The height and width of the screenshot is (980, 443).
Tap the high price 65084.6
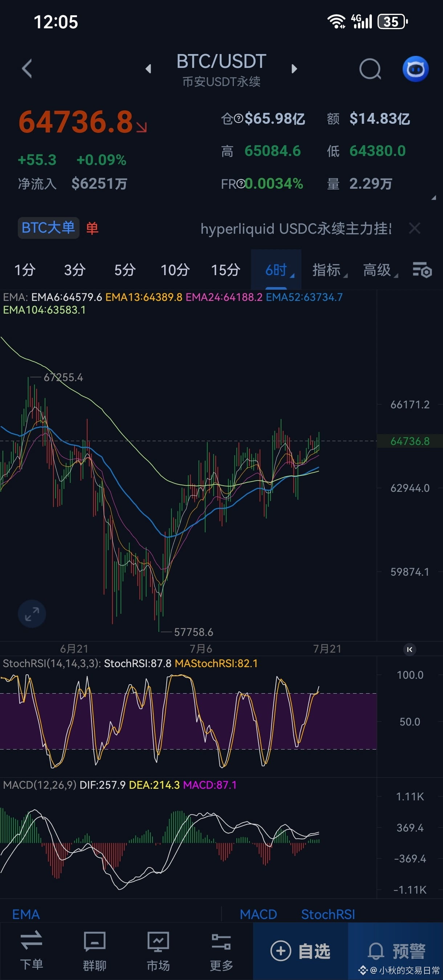[272, 151]
